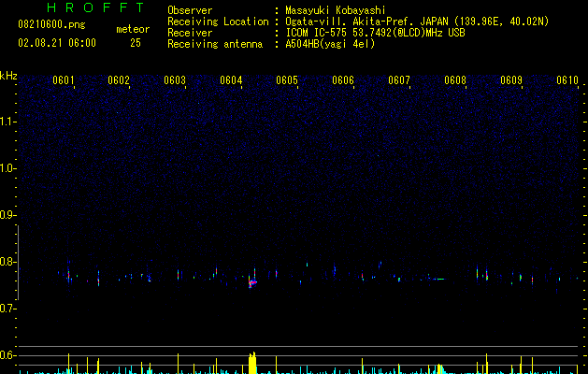The image size is (588, 374).
Task: Click the 1.1 frequency axis label
Action: pos(7,122)
